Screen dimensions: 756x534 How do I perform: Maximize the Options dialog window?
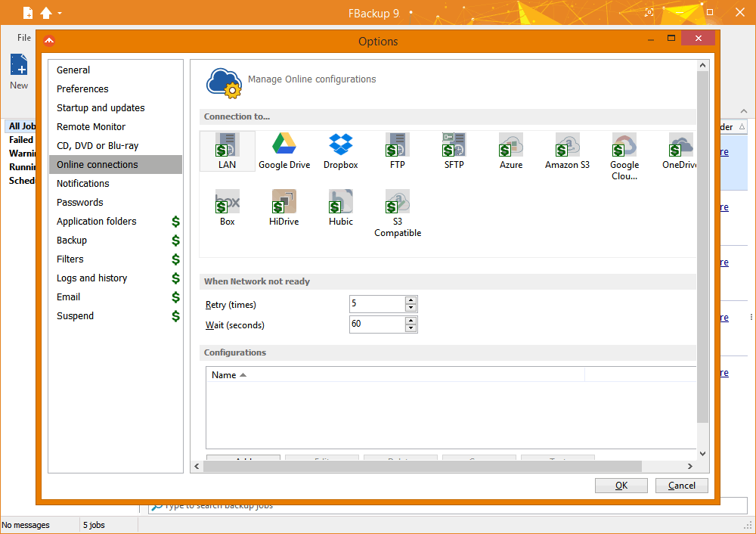click(671, 38)
